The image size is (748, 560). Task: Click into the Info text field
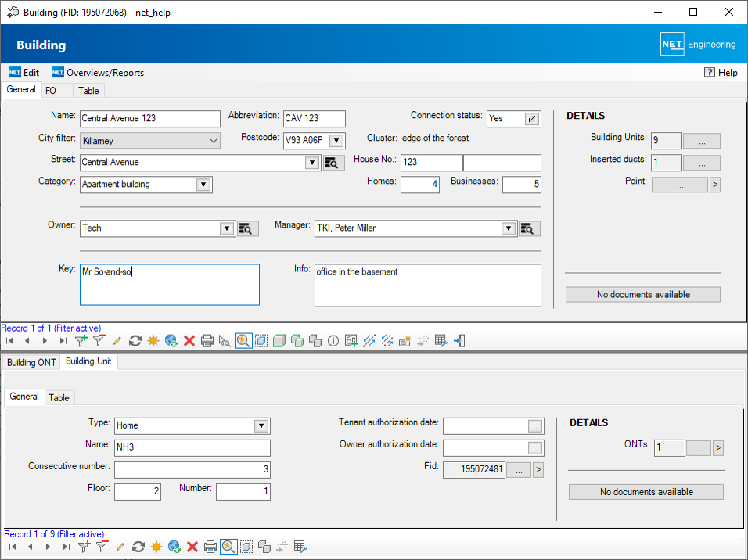tap(427, 285)
